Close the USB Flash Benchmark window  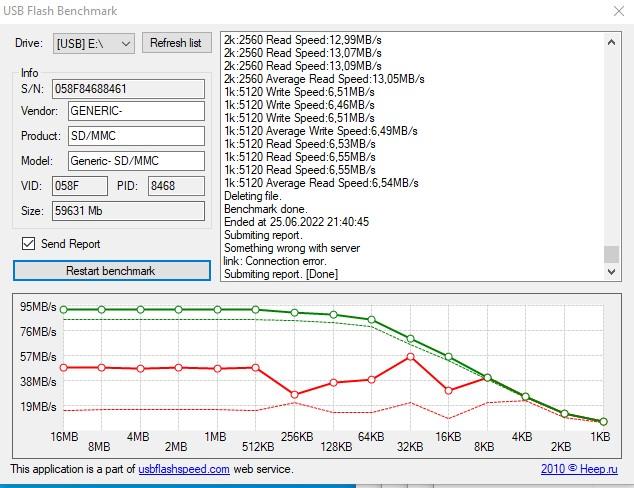pyautogui.click(x=613, y=11)
